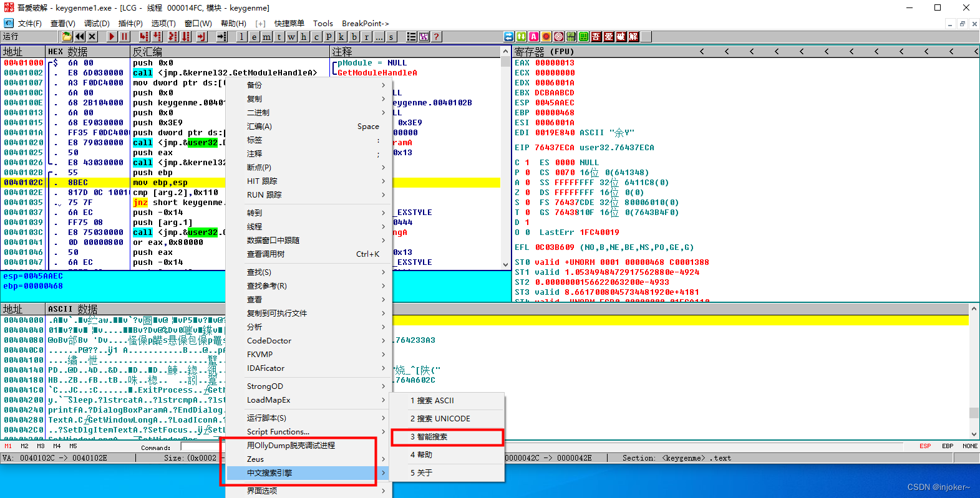Image resolution: width=980 pixels, height=498 pixels.
Task: Click the open file toolbar icon
Action: tap(67, 37)
